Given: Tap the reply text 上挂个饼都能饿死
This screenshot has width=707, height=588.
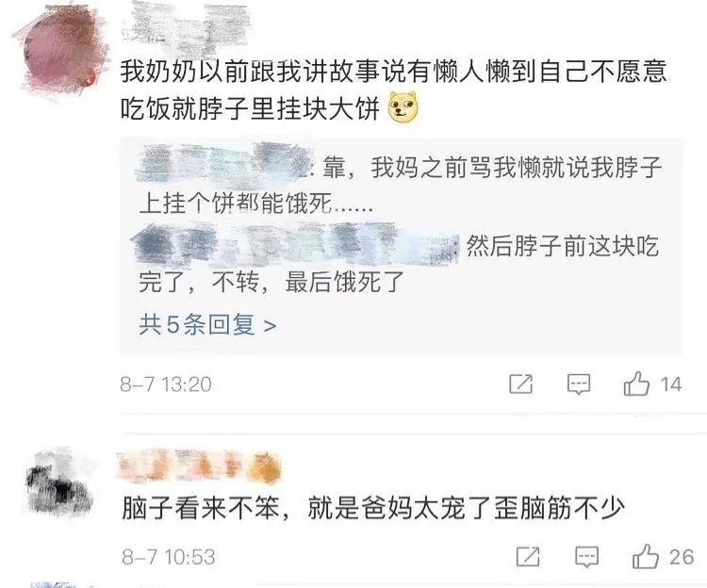Looking at the screenshot, I should pyautogui.click(x=255, y=204).
